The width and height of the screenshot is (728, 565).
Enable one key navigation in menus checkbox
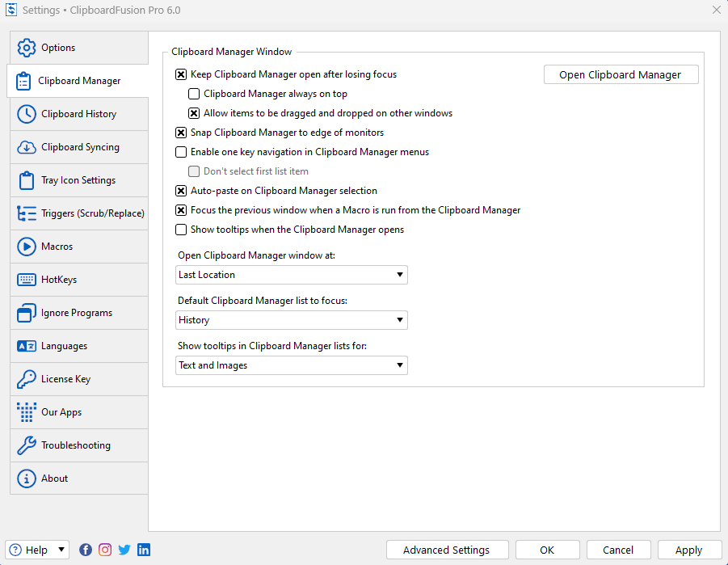(181, 153)
